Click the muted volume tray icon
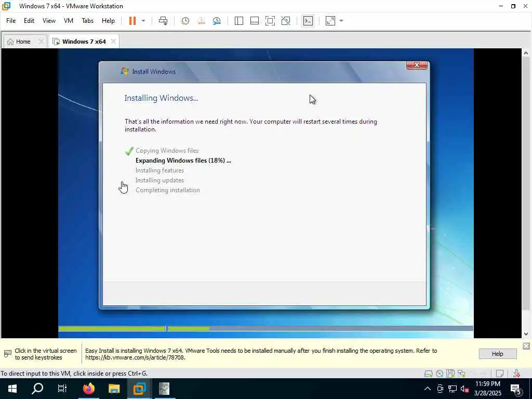Screen dimensions: 532x399 [x=464, y=389]
